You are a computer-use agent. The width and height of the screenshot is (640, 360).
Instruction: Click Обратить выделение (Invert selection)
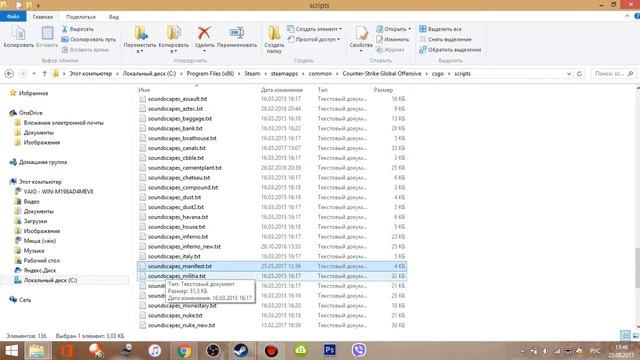pos(450,50)
